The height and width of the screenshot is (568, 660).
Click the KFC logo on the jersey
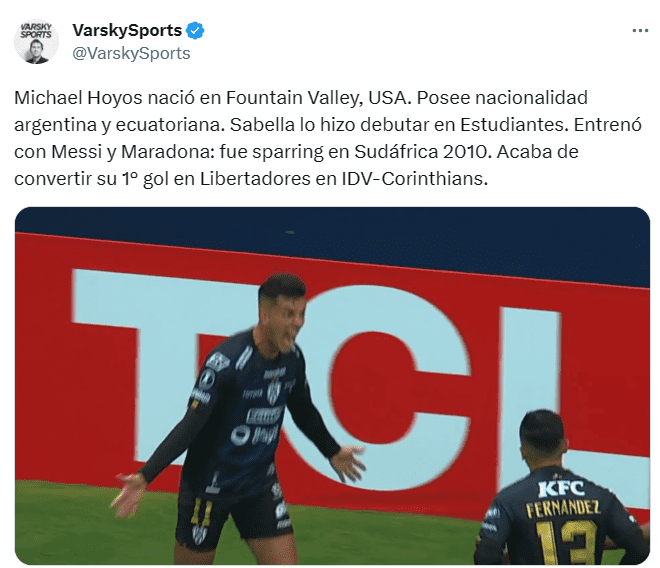(561, 489)
